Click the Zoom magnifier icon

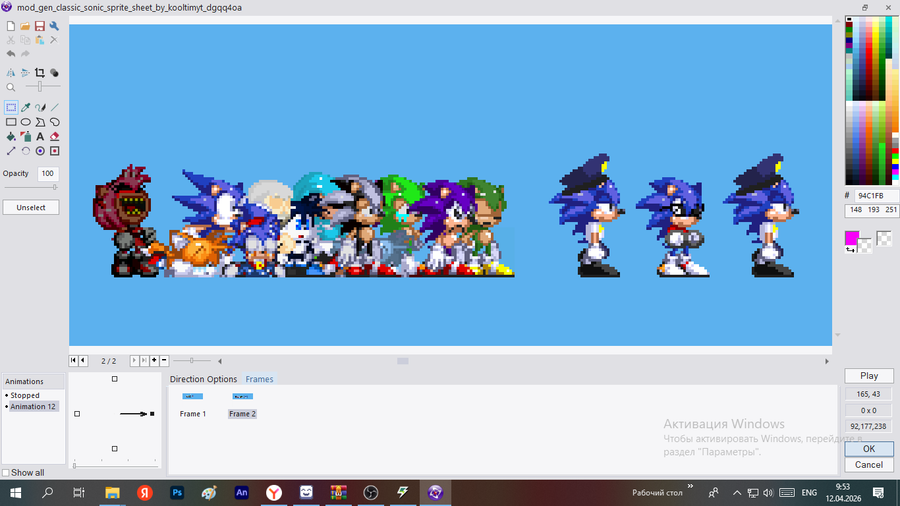point(11,87)
